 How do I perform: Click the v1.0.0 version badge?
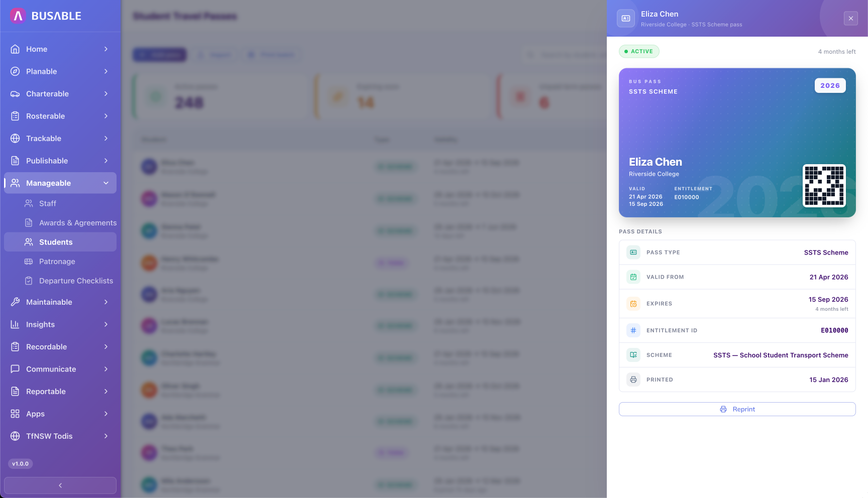21,464
